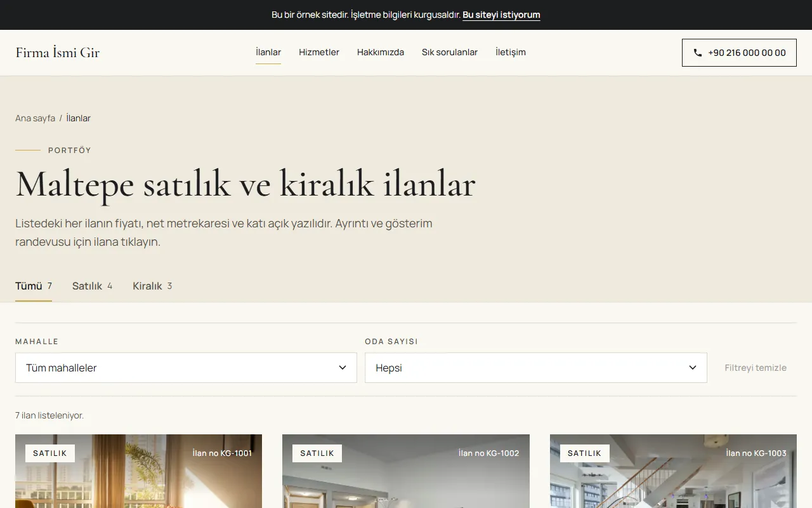Select the Tümü tab
This screenshot has width=812, height=508.
pos(34,286)
